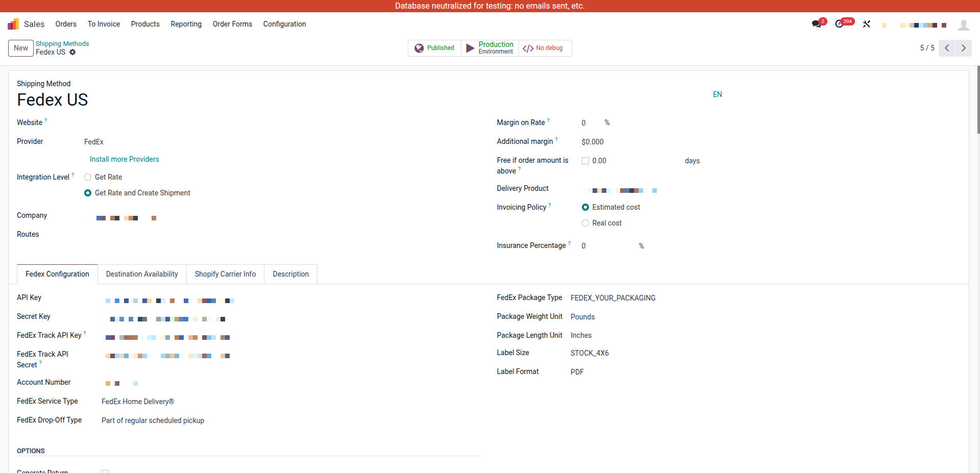This screenshot has height=473, width=980.
Task: Click the page vertical scrollbar
Action: pyautogui.click(x=978, y=99)
